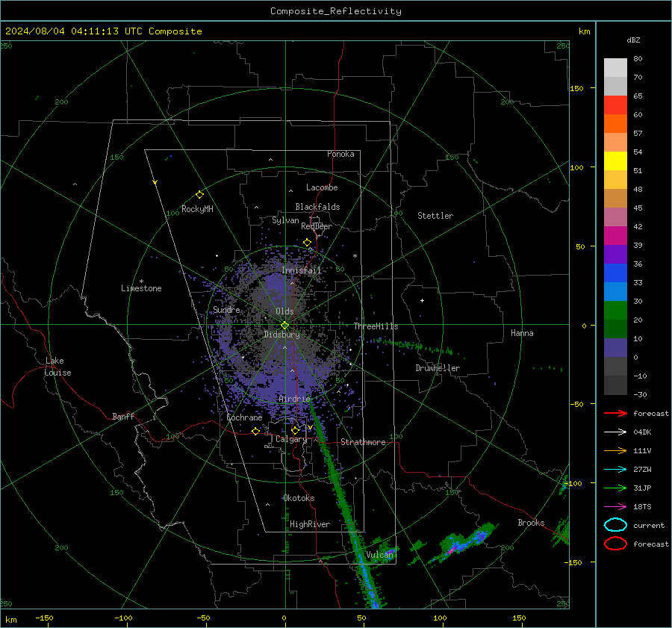Viewport: 672px width, 628px height.
Task: Click the Sundre city label
Action: tap(227, 309)
